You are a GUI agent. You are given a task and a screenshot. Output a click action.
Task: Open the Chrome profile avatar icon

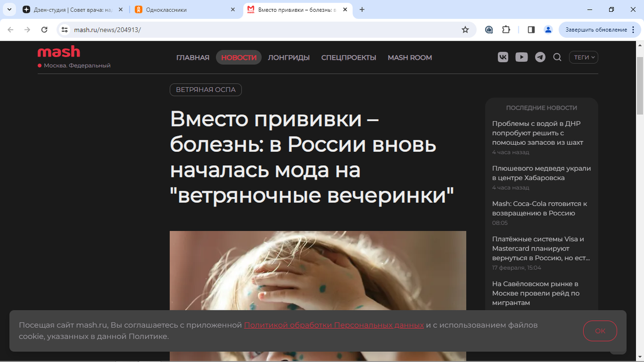(548, 29)
